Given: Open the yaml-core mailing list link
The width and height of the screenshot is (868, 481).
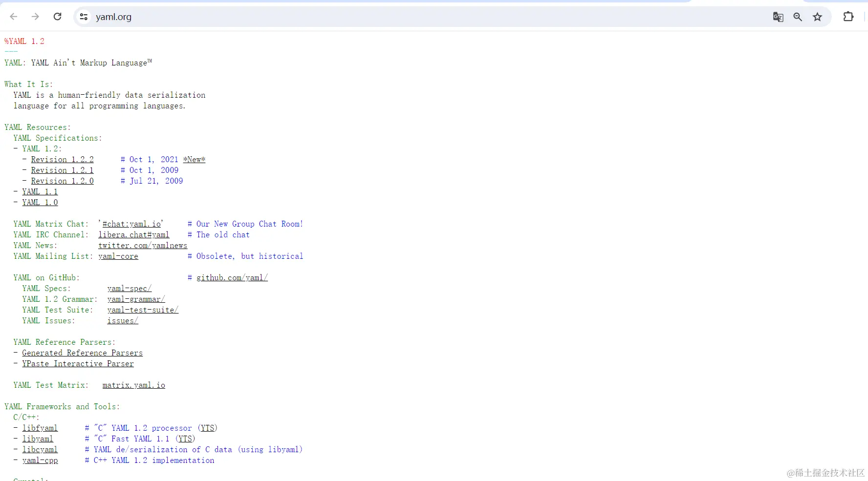Looking at the screenshot, I should (x=118, y=256).
